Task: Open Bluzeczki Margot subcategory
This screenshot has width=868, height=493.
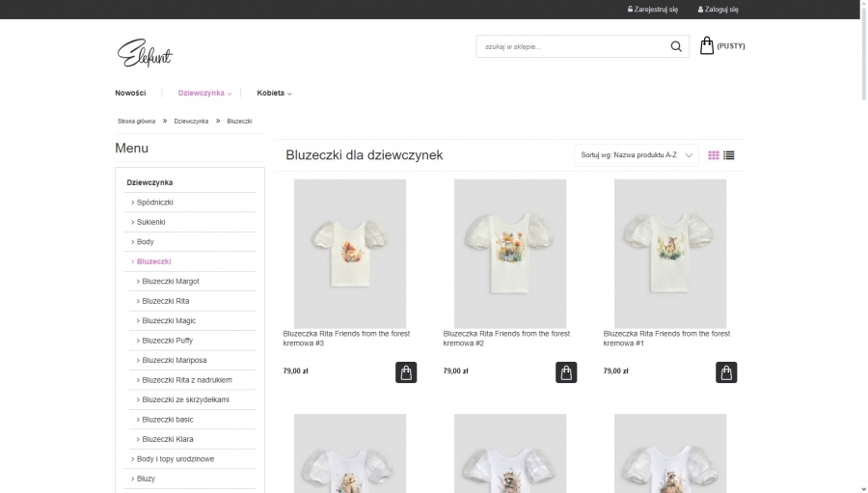Action: tap(171, 282)
